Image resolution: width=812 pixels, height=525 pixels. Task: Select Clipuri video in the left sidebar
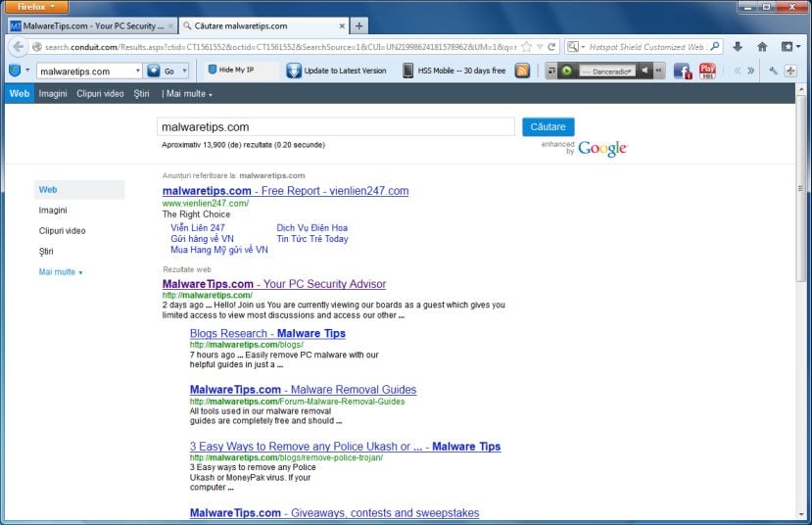pyautogui.click(x=62, y=231)
